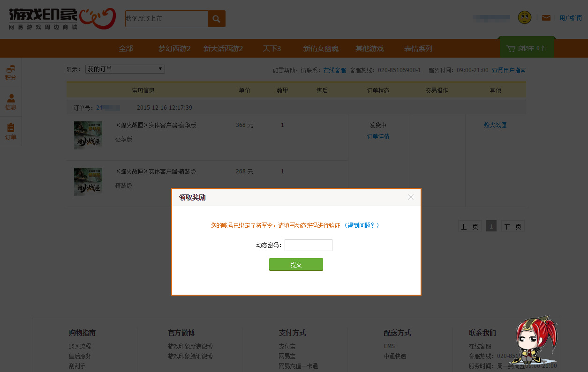Open the 用户指南 link at top right
The height and width of the screenshot is (372, 588).
point(571,18)
